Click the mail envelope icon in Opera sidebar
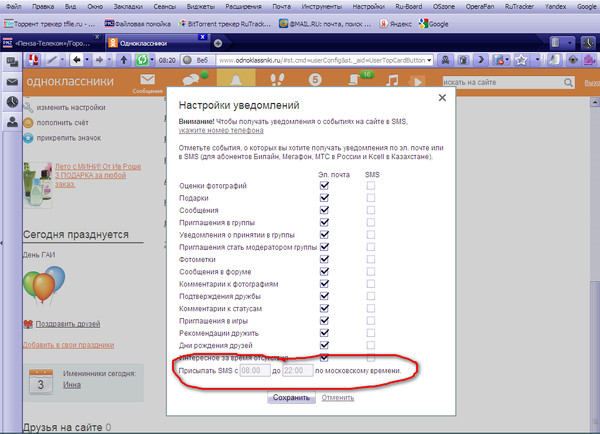Image resolution: width=600 pixels, height=434 pixels. (12, 82)
